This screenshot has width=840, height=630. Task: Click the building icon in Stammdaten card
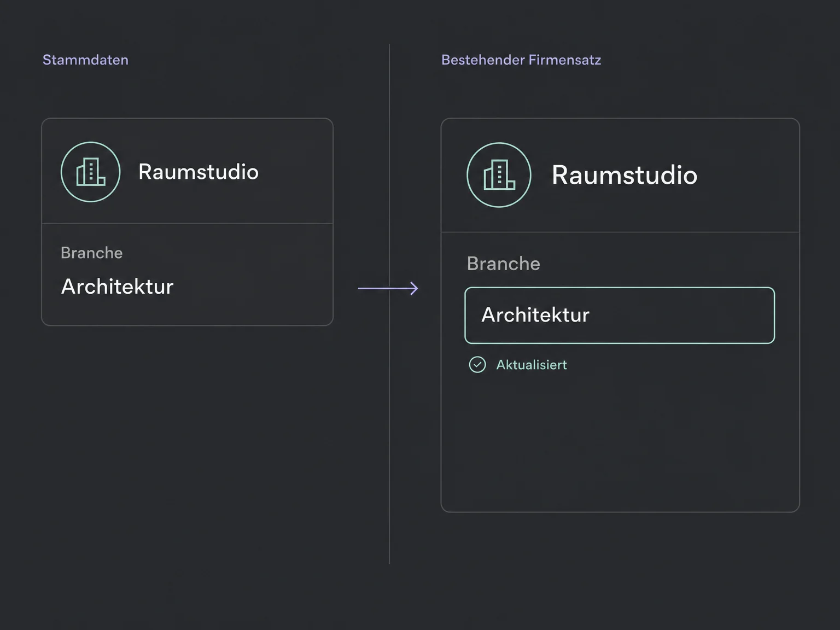click(90, 172)
